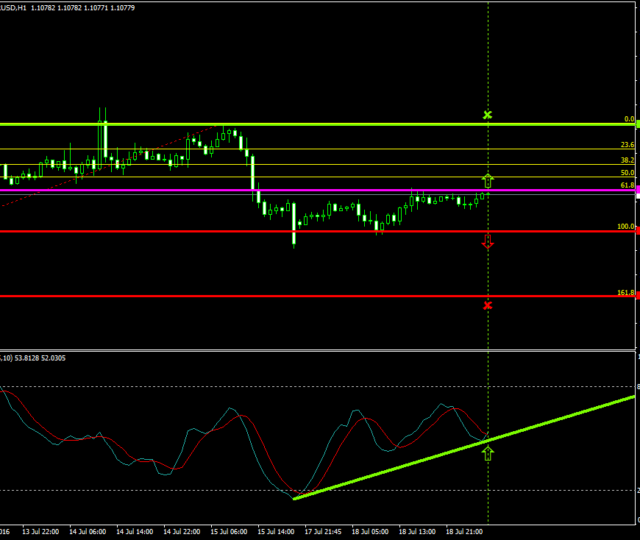Select the green up arrow on the price chart
Image resolution: width=640 pixels, height=540 pixels.
[488, 181]
